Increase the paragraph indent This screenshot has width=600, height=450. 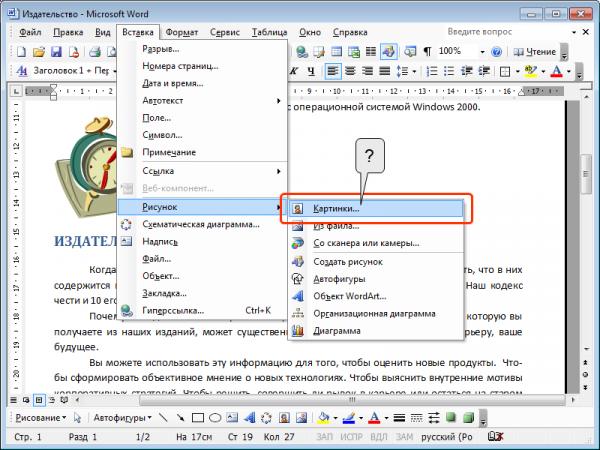[484, 71]
